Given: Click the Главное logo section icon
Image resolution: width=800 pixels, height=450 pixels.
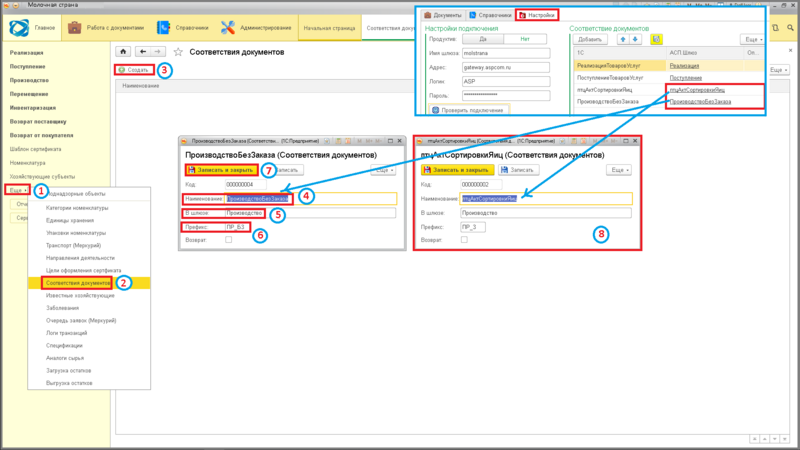Looking at the screenshot, I should [x=20, y=28].
